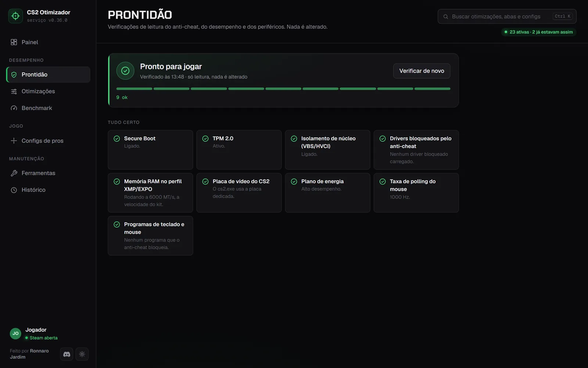This screenshot has width=588, height=368.
Task: Click the Pronto para jogar check icon
Action: [x=125, y=71]
